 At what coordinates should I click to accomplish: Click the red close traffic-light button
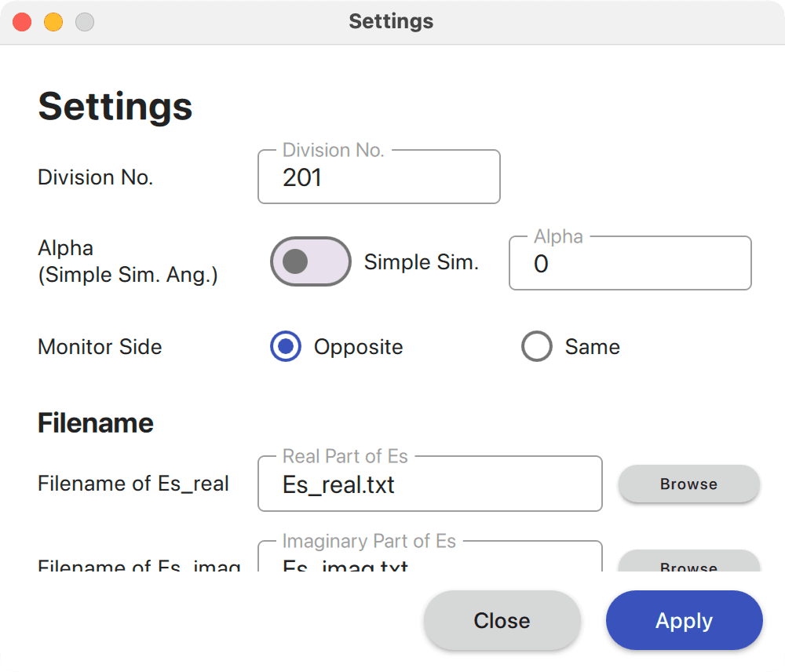pyautogui.click(x=22, y=22)
